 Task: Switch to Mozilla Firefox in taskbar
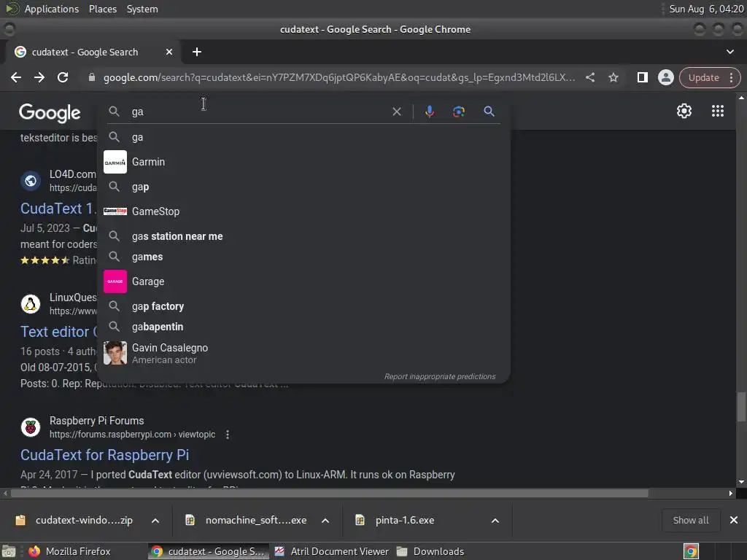pyautogui.click(x=69, y=551)
